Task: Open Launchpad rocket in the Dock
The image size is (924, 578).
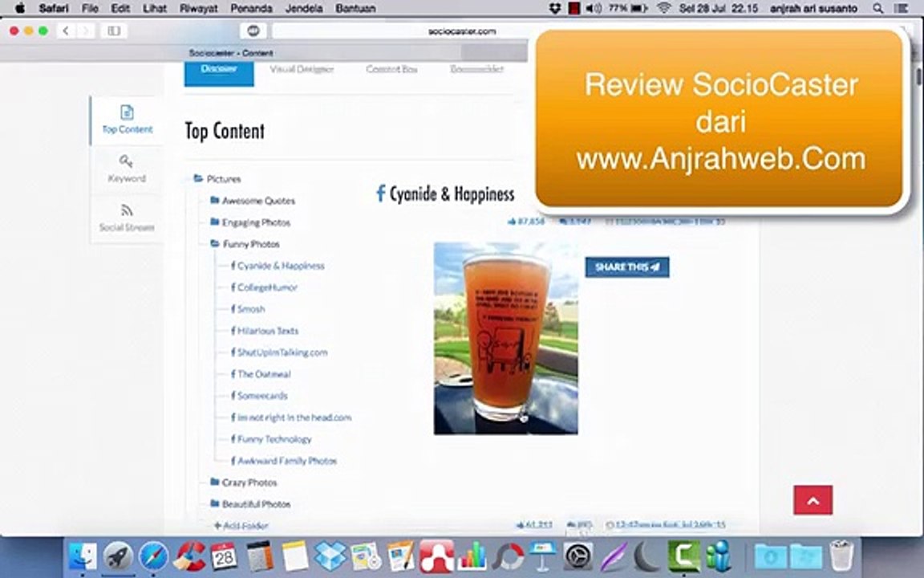Action: 118,556
